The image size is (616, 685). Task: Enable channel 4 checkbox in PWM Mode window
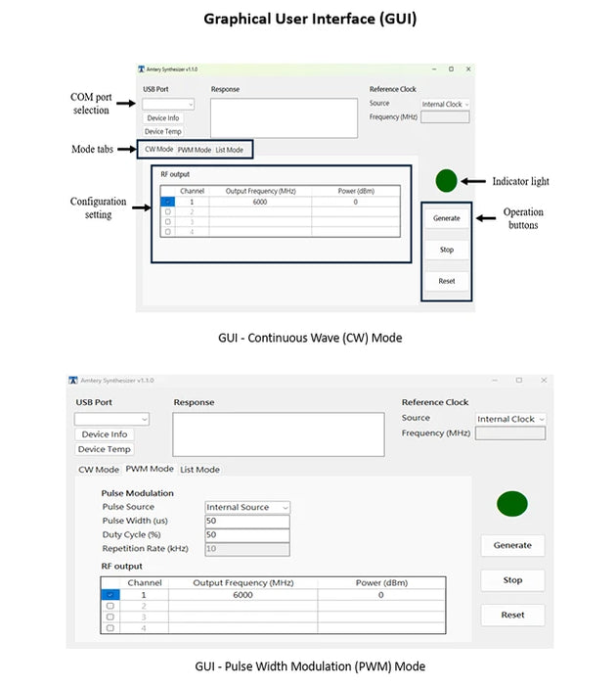pyautogui.click(x=110, y=628)
